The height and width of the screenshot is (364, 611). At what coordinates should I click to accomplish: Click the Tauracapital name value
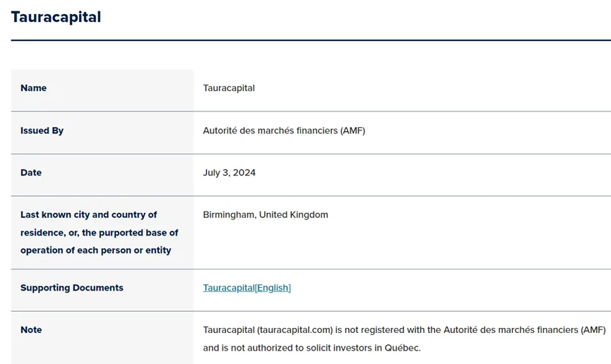(x=229, y=88)
